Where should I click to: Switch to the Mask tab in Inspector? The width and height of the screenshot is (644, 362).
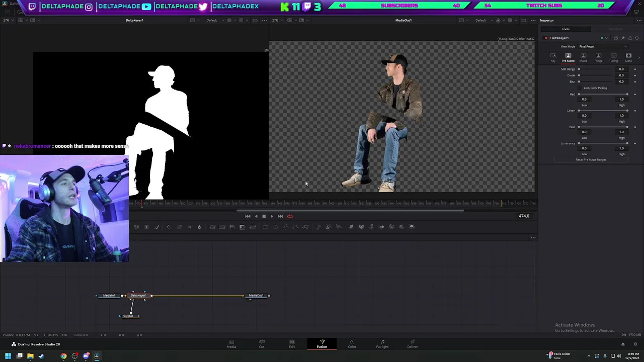point(628,58)
